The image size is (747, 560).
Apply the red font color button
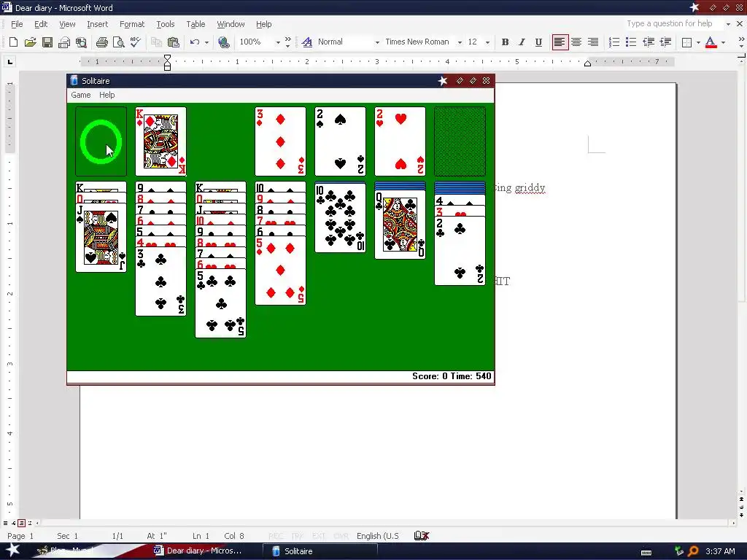pos(711,42)
